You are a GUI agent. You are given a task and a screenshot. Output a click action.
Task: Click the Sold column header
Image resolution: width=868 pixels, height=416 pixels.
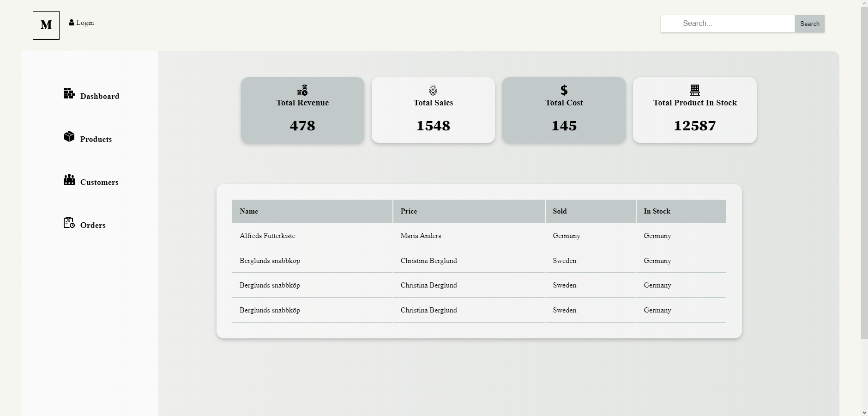point(591,211)
